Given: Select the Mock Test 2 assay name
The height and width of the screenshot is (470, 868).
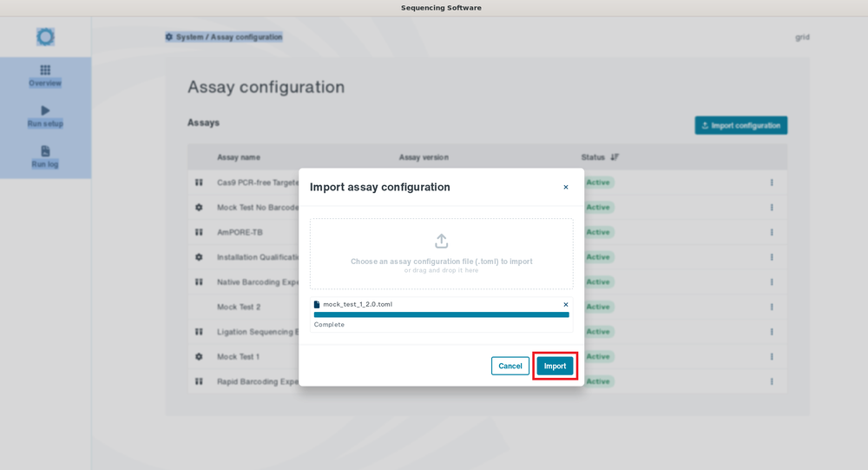Looking at the screenshot, I should (239, 307).
